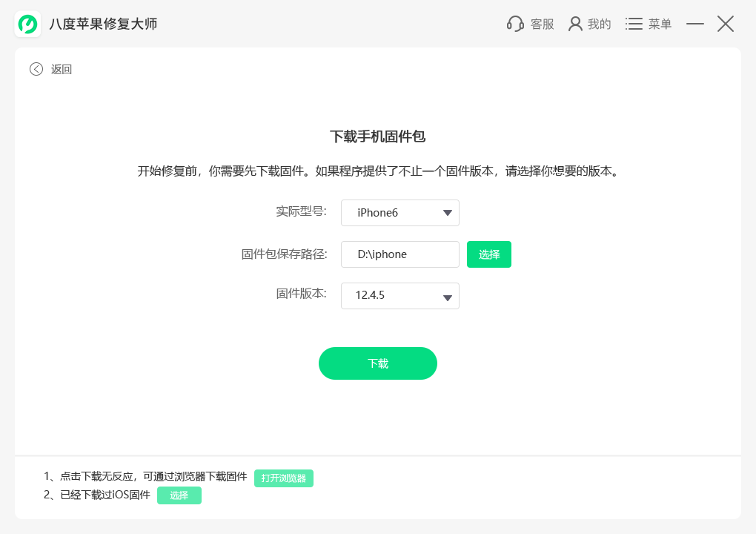Open the 我的 account icon
Screen dimensions: 756x534
coord(575,24)
